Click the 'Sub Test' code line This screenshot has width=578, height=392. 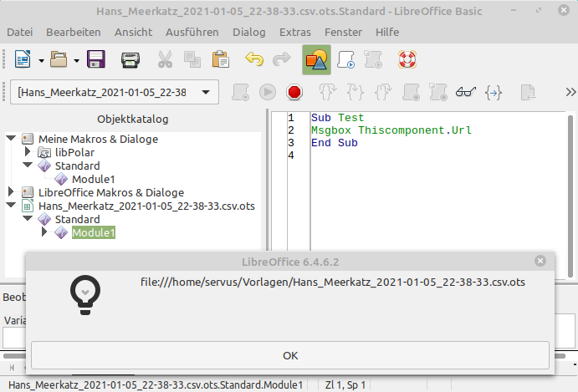(x=337, y=118)
